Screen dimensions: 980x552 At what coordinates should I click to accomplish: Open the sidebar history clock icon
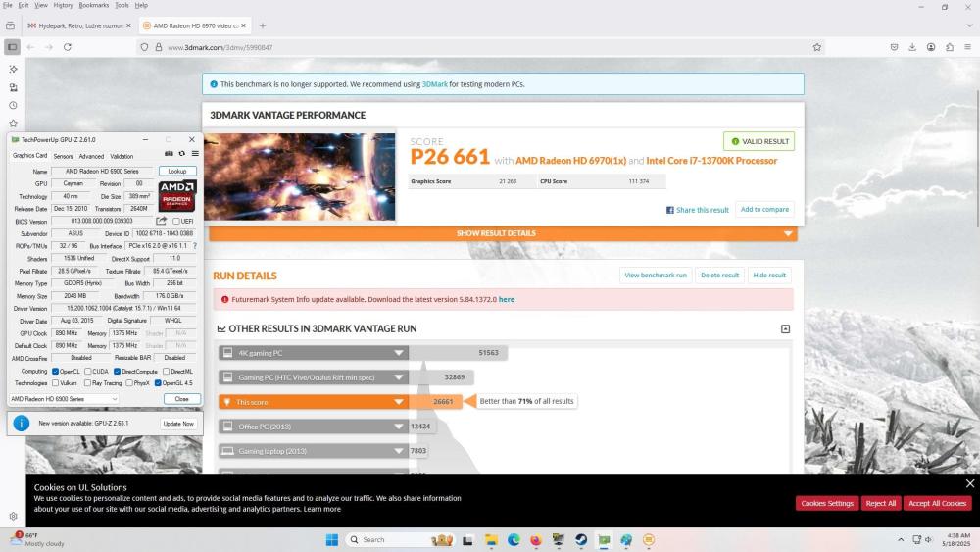pos(13,105)
